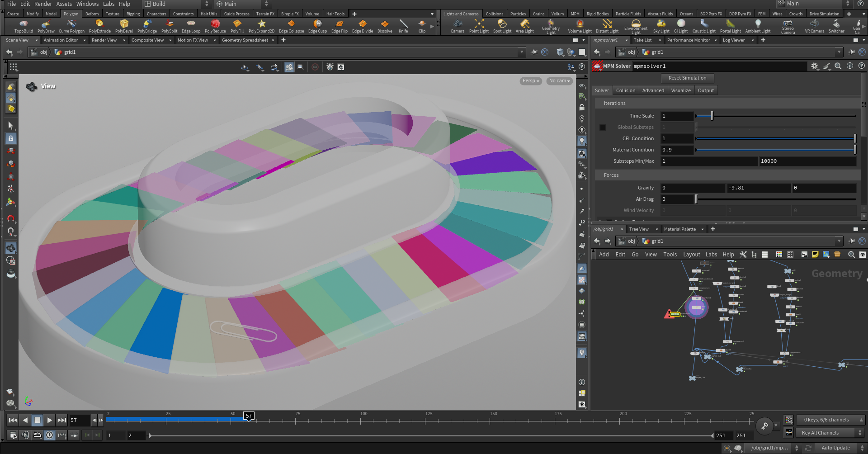Open MPM Solver help
This screenshot has width=868, height=454.
862,66
